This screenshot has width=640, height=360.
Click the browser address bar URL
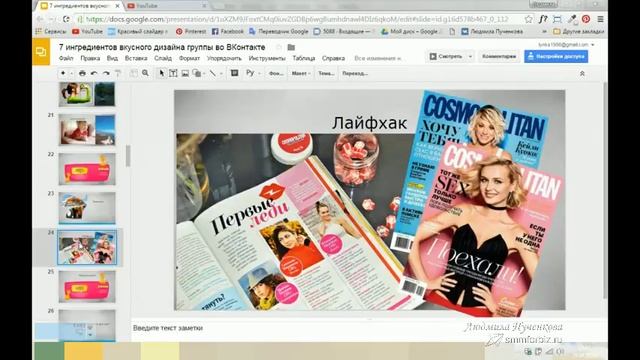[297, 19]
